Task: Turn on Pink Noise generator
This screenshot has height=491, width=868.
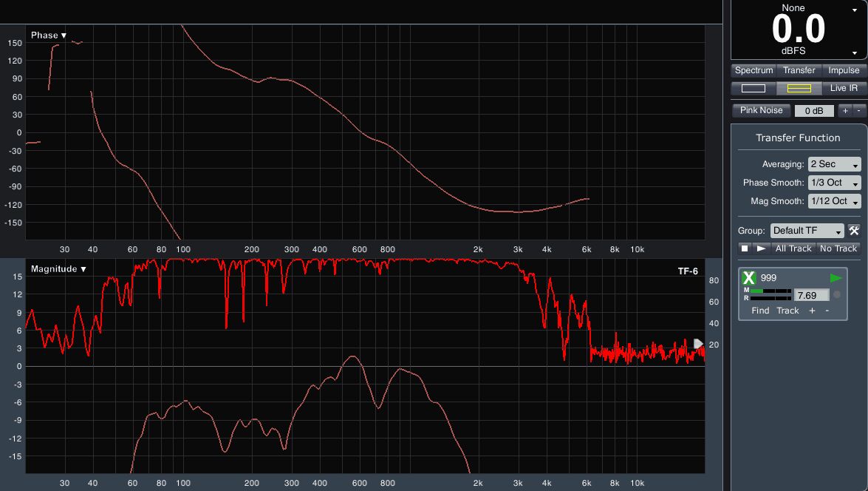Action: (x=761, y=110)
